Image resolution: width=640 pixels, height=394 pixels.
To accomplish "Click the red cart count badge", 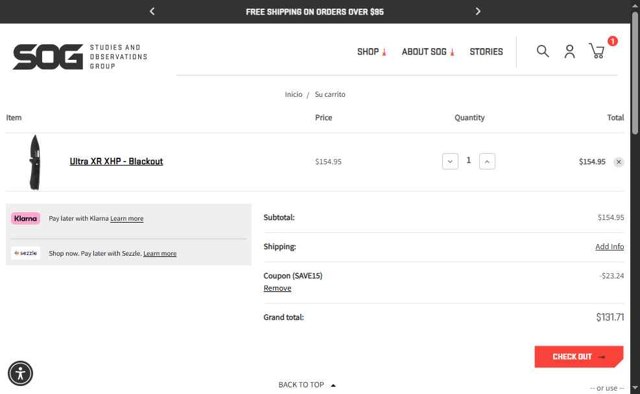I will 612,41.
